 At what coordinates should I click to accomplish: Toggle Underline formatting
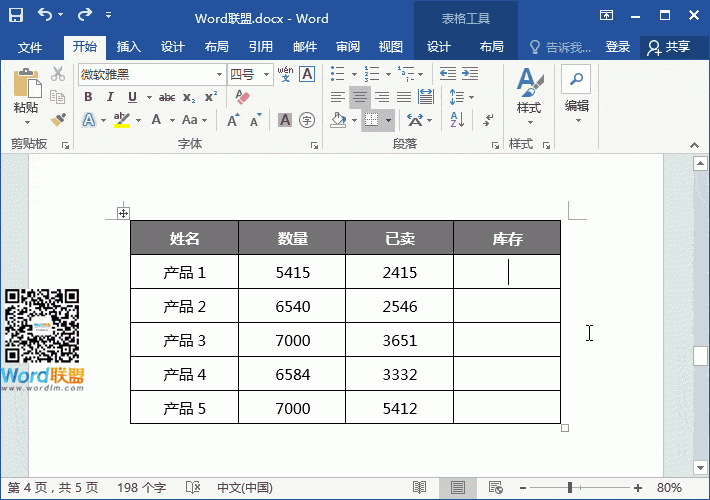(x=132, y=97)
